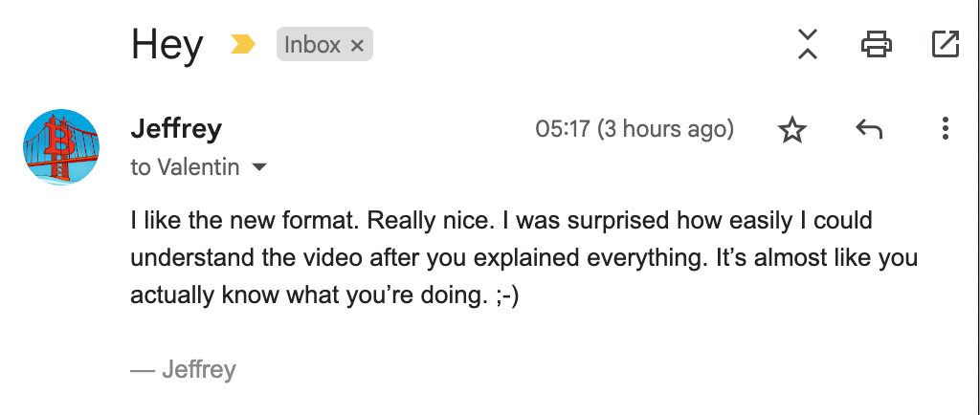Open the email in a new window
This screenshot has height=415, width=980.
tap(945, 44)
